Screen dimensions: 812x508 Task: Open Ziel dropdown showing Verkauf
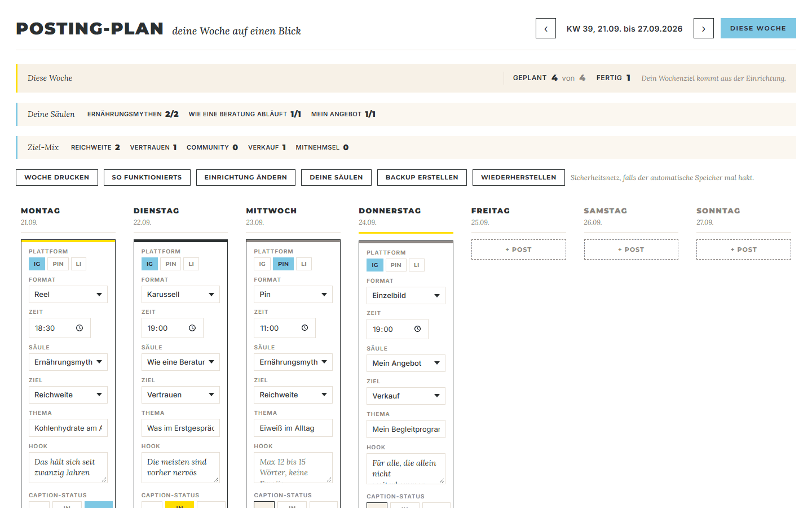coord(406,396)
